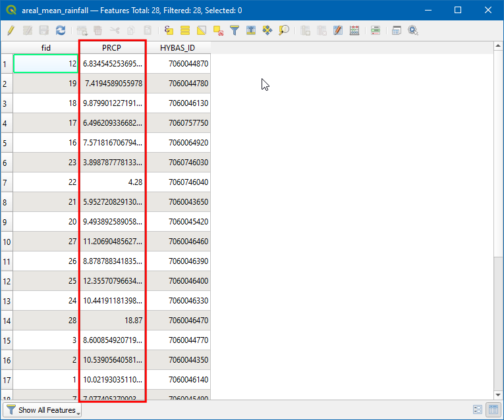The width and height of the screenshot is (504, 420).
Task: Click the HYBAS_ID cell 7060046470
Action: 178,320
